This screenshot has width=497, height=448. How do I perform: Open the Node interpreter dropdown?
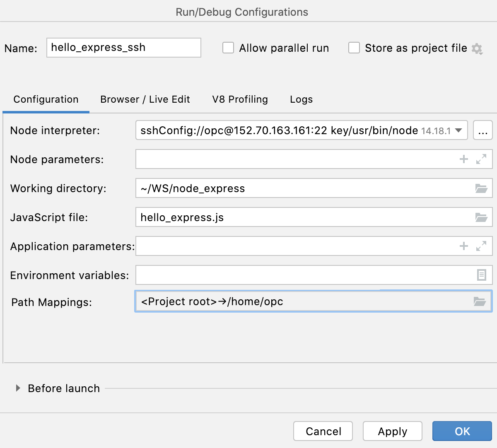(x=458, y=130)
